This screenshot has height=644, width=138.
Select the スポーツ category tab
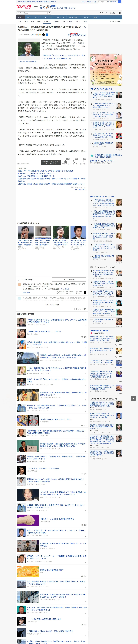pos(56,22)
